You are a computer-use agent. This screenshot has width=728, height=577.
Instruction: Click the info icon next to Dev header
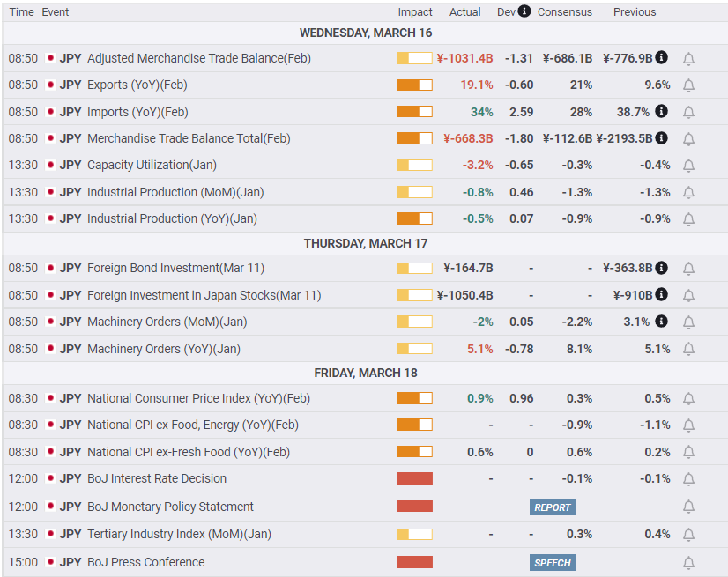pos(524,11)
